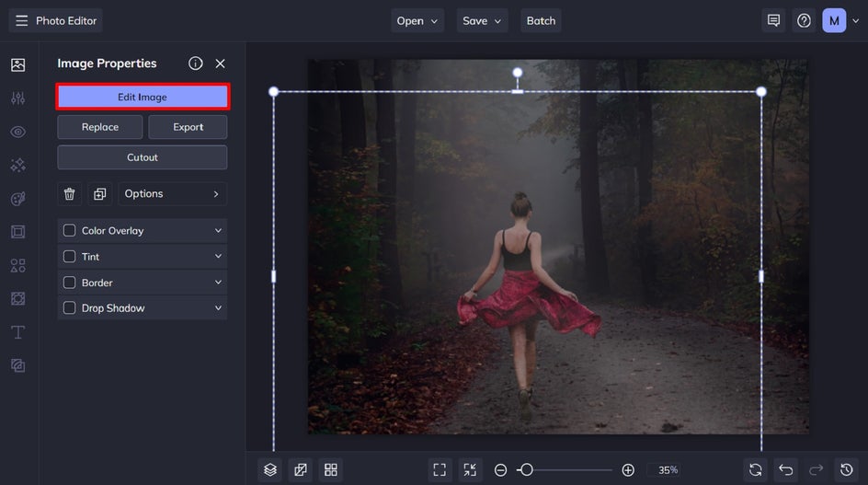The image size is (868, 485).
Task: Click the zoom in plus icon
Action: [628, 469]
